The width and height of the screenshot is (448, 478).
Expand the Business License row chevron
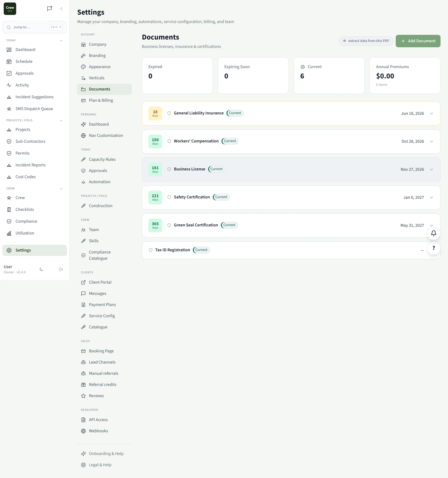431,169
